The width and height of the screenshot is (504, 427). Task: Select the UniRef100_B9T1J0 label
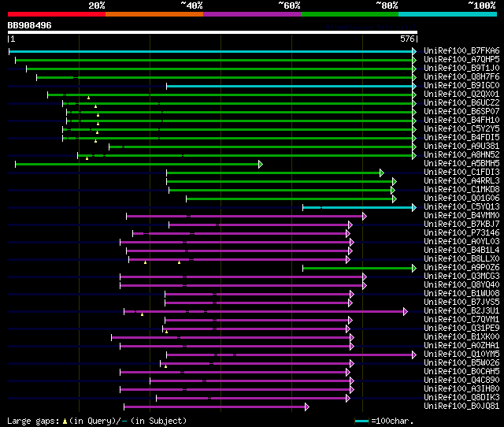click(x=461, y=69)
